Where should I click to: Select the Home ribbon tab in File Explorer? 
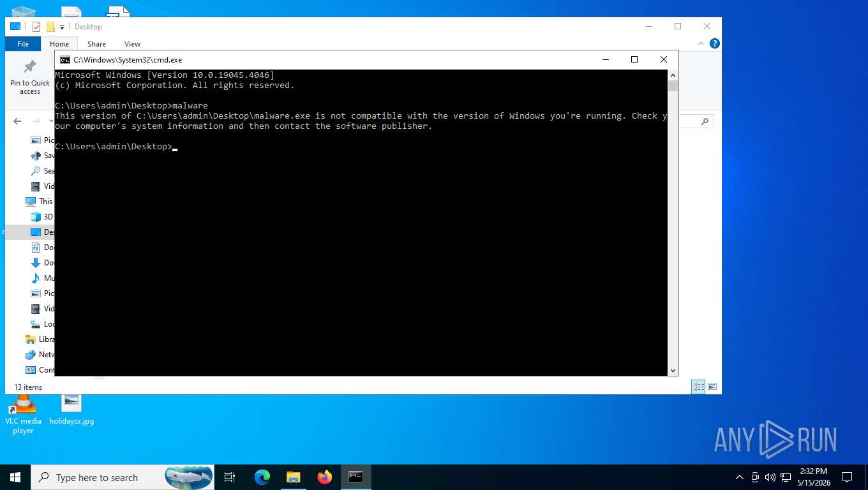59,44
